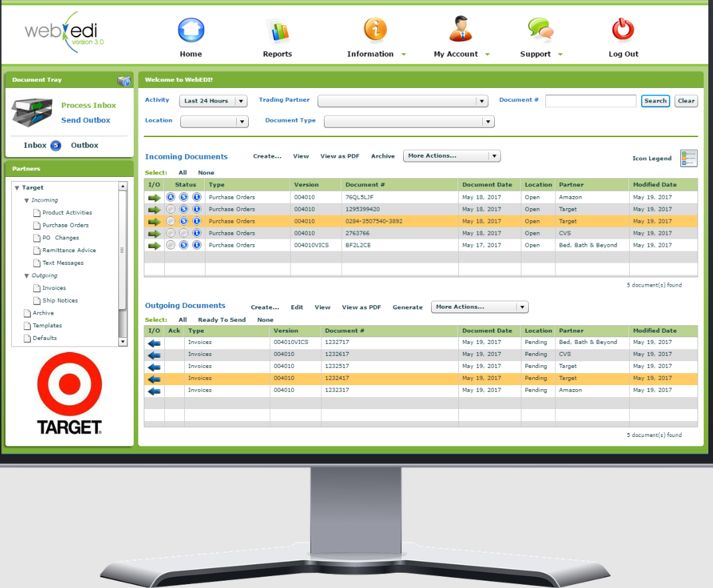
Task: Select Ship Notices in partner tree
Action: point(60,301)
